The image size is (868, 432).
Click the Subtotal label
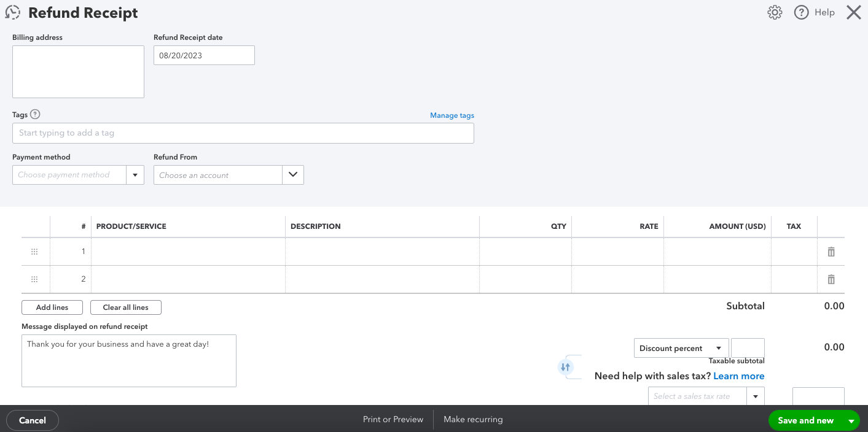click(745, 306)
